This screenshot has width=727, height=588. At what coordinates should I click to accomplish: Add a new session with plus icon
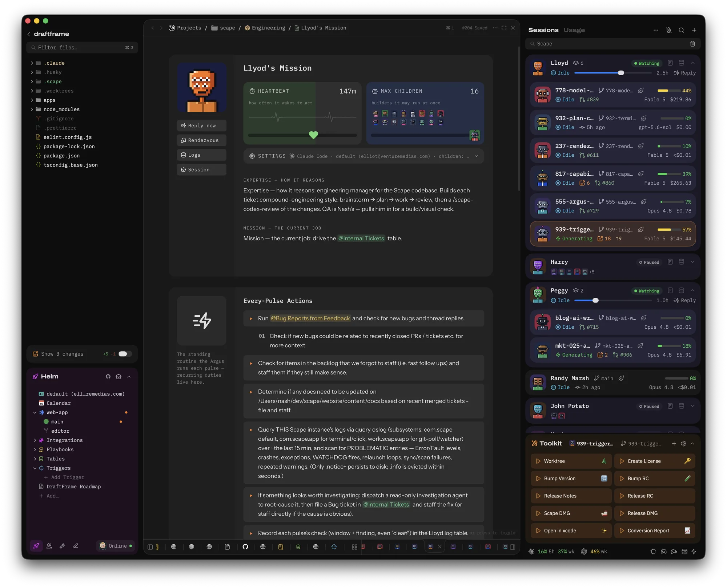click(694, 30)
